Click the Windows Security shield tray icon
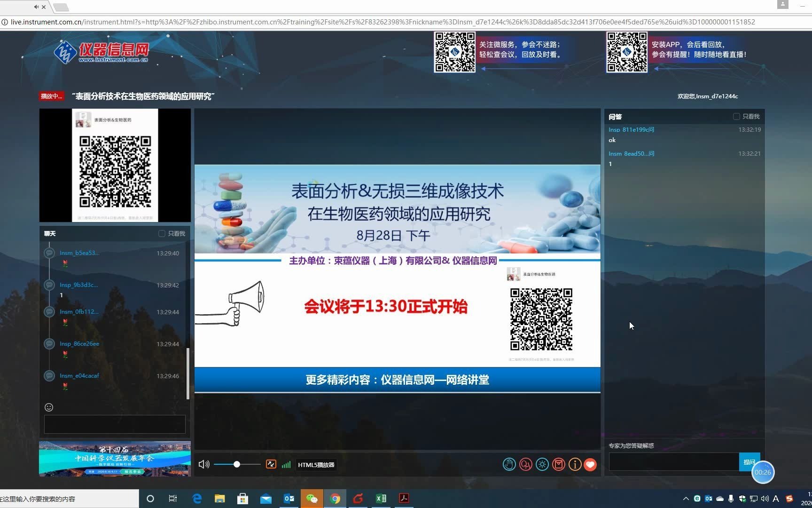The image size is (812, 508). 742,499
